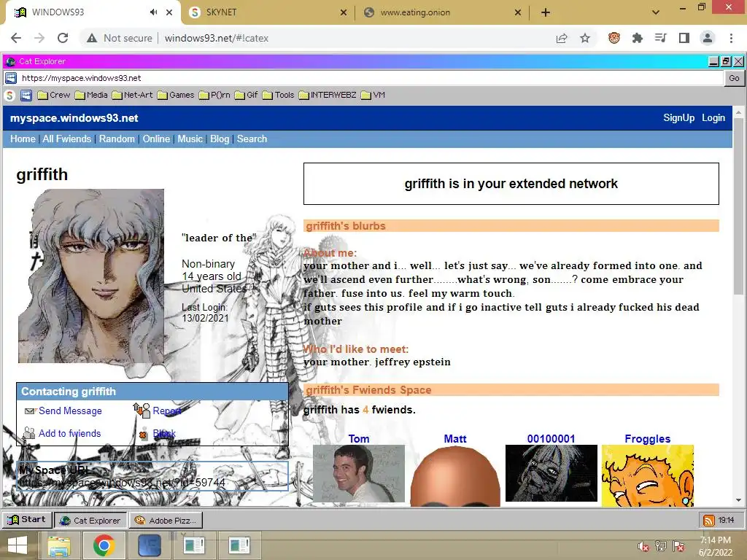Viewport: 747px width, 560px height.
Task: Open the Blog nav item
Action: 220,139
